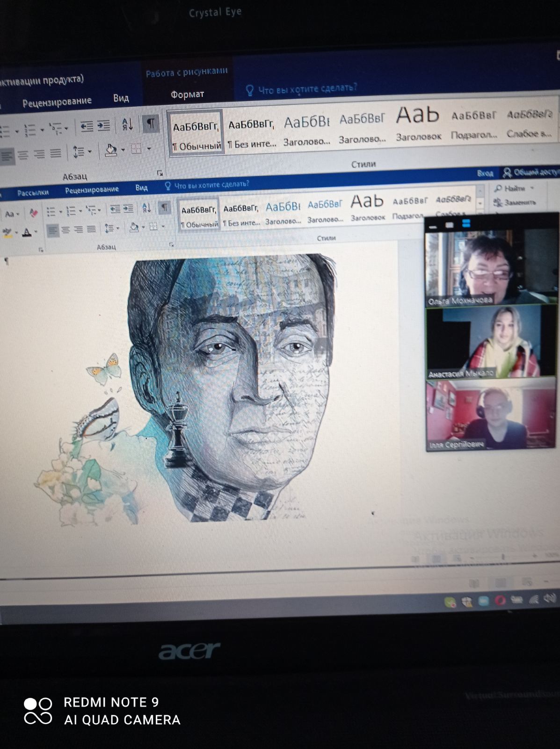Toggle center alignment in the upper ribbon
The width and height of the screenshot is (560, 749).
click(x=23, y=155)
